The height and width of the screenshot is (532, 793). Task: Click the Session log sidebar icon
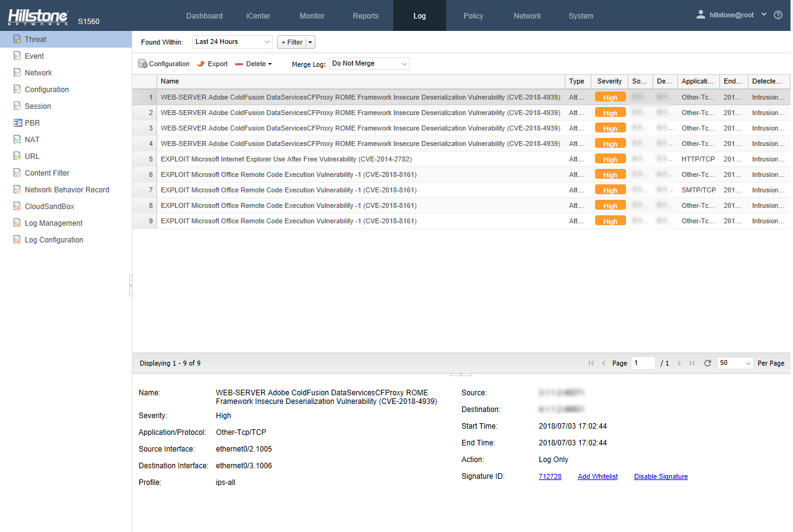[17, 106]
